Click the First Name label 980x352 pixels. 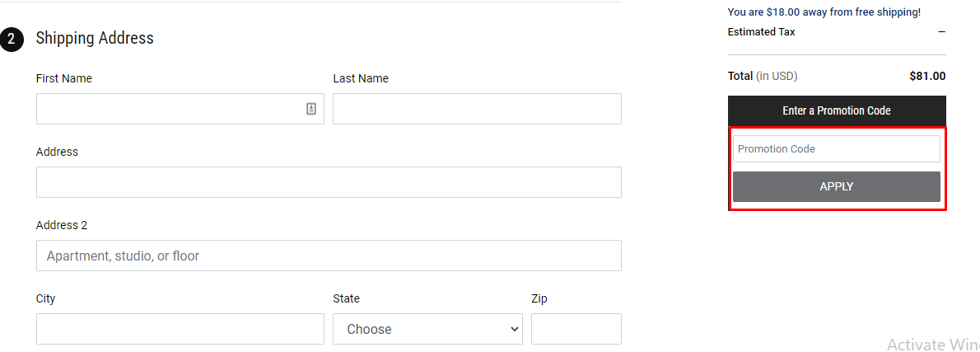tap(63, 78)
